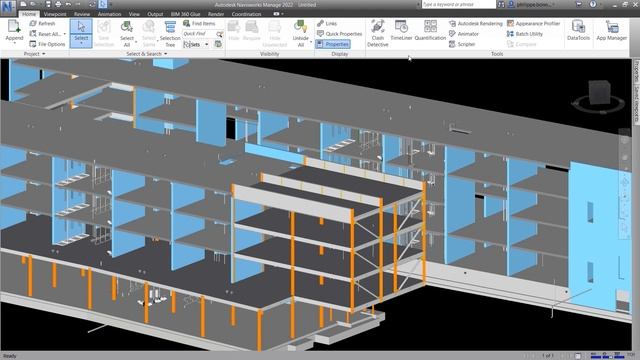Open the Reset All dropdown arrow

coord(64,34)
